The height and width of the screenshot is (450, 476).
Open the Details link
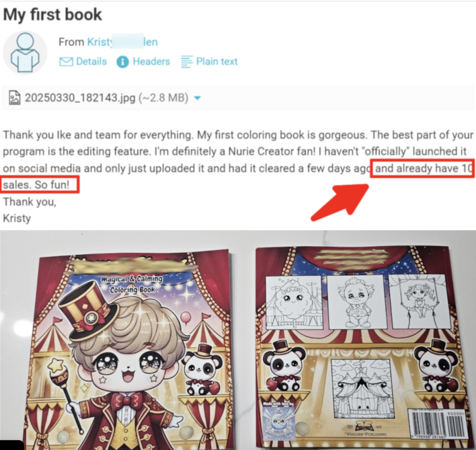pyautogui.click(x=92, y=61)
